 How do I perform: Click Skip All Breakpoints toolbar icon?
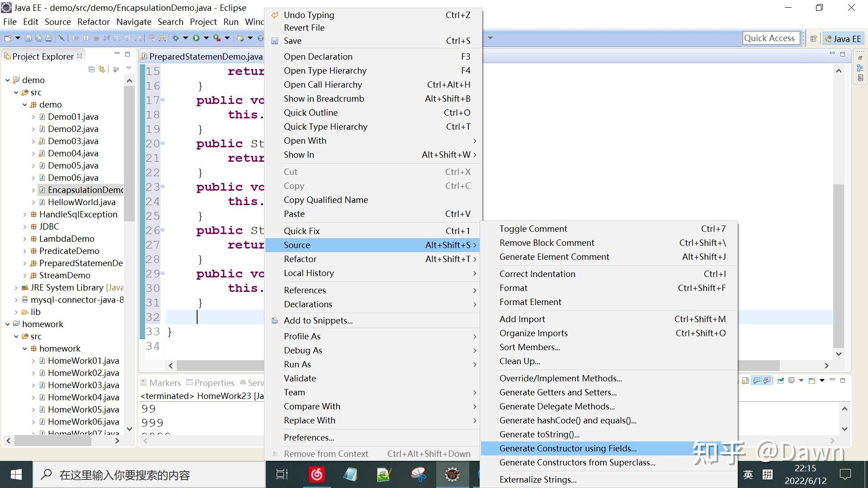pyautogui.click(x=61, y=38)
